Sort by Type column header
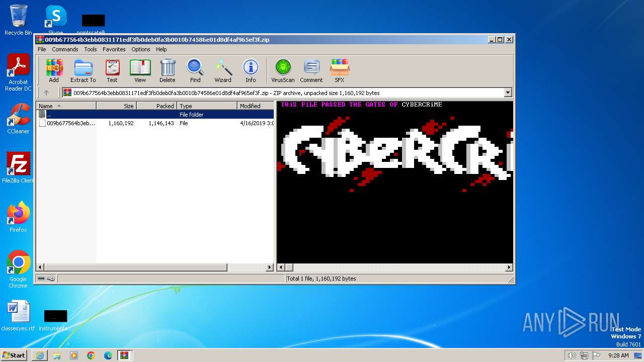This screenshot has width=644, height=362. point(207,106)
